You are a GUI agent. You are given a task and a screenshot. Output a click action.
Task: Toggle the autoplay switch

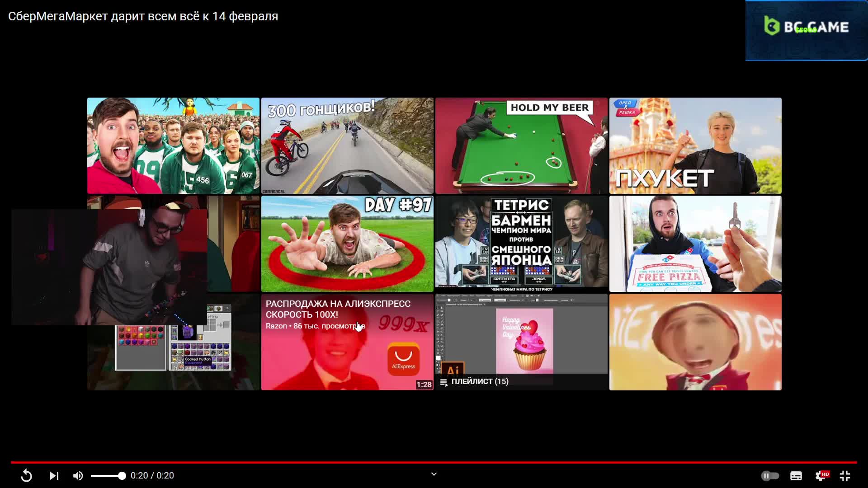[770, 475]
